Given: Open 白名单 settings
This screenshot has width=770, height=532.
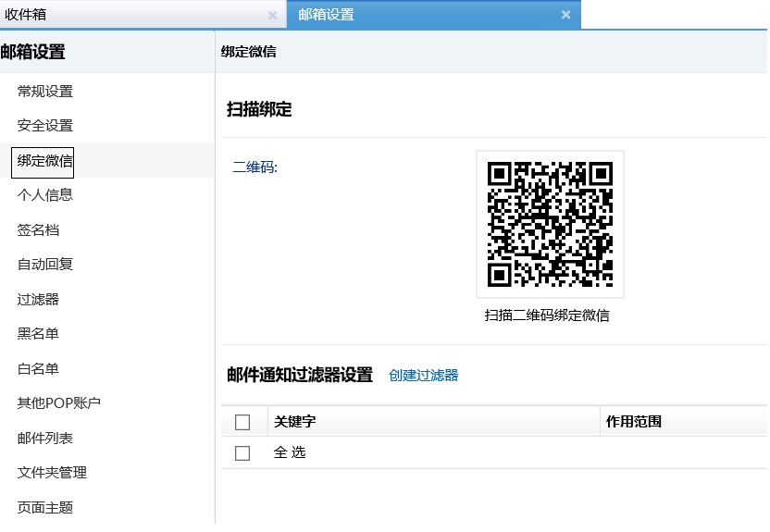Looking at the screenshot, I should (38, 368).
